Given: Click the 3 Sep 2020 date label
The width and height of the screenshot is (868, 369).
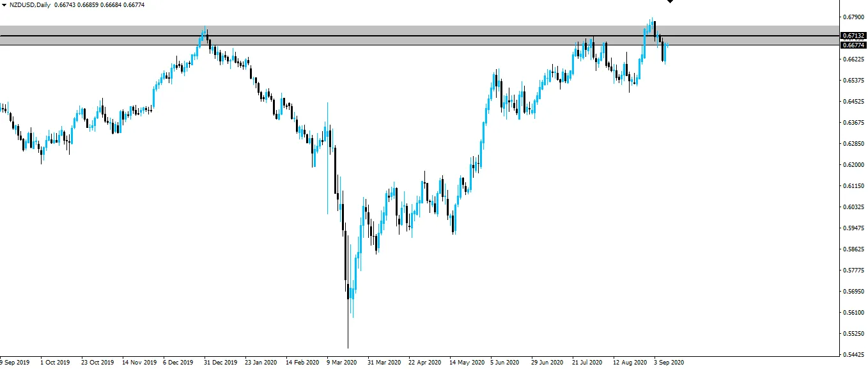Looking at the screenshot, I should pyautogui.click(x=669, y=362).
